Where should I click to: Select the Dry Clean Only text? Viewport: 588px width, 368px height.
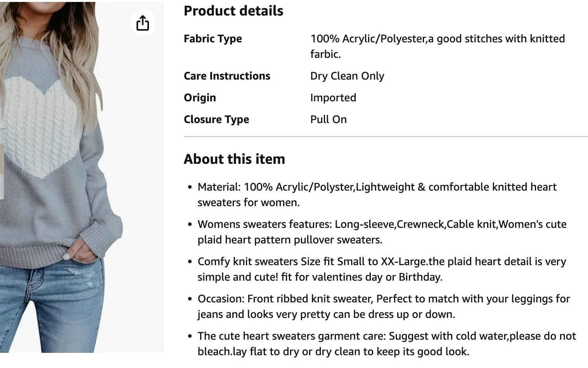point(347,76)
